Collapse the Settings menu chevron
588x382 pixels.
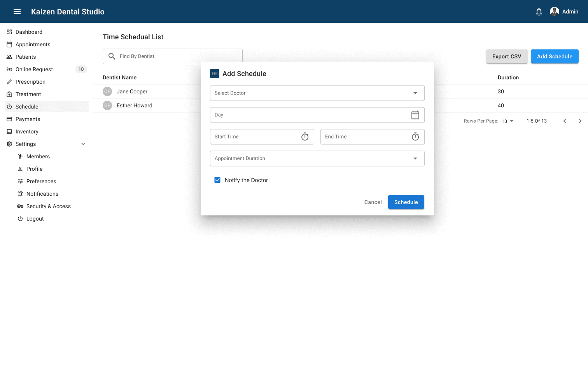(83, 144)
